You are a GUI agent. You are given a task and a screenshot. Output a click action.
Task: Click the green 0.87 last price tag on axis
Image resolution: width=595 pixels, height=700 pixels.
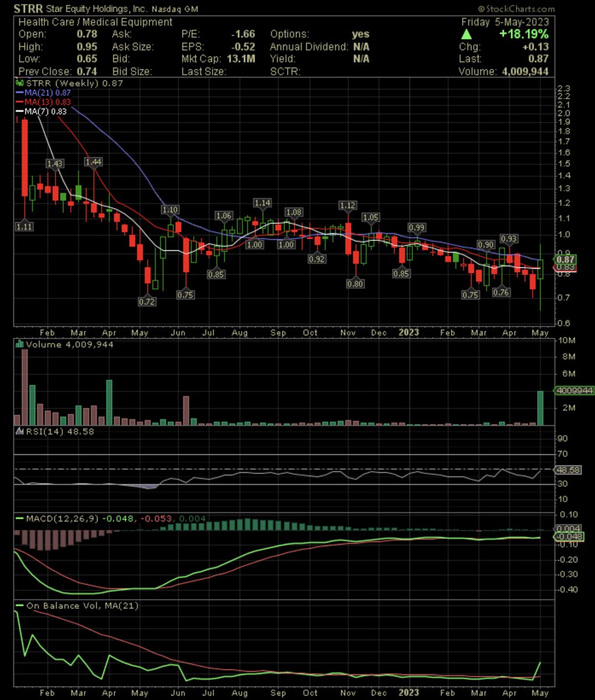pyautogui.click(x=566, y=259)
